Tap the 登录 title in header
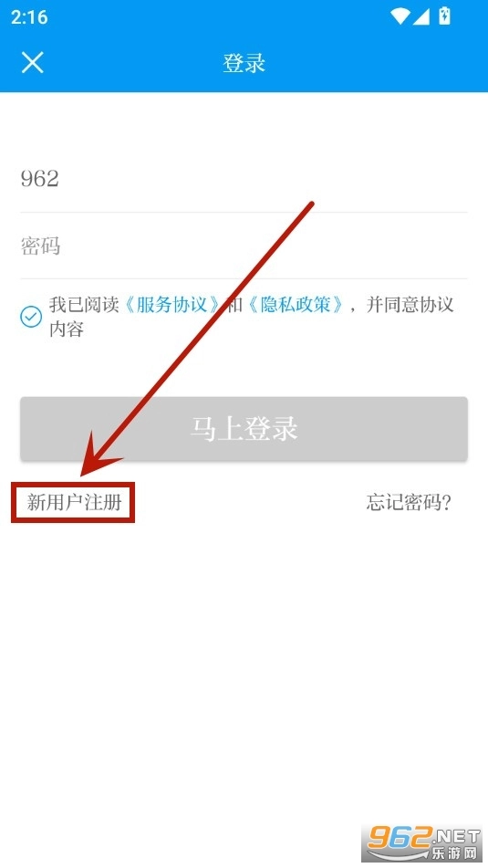This screenshot has height=868, width=488. (244, 63)
